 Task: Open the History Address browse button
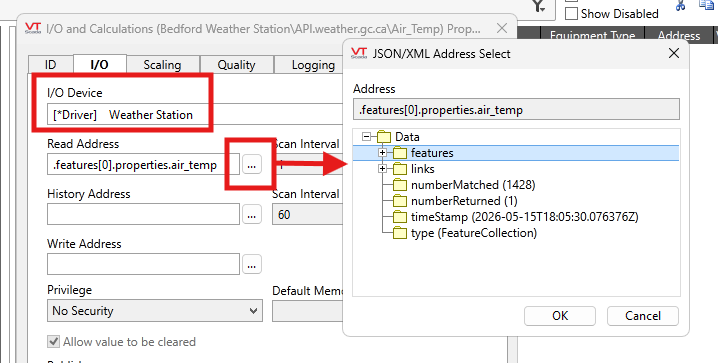(x=251, y=214)
